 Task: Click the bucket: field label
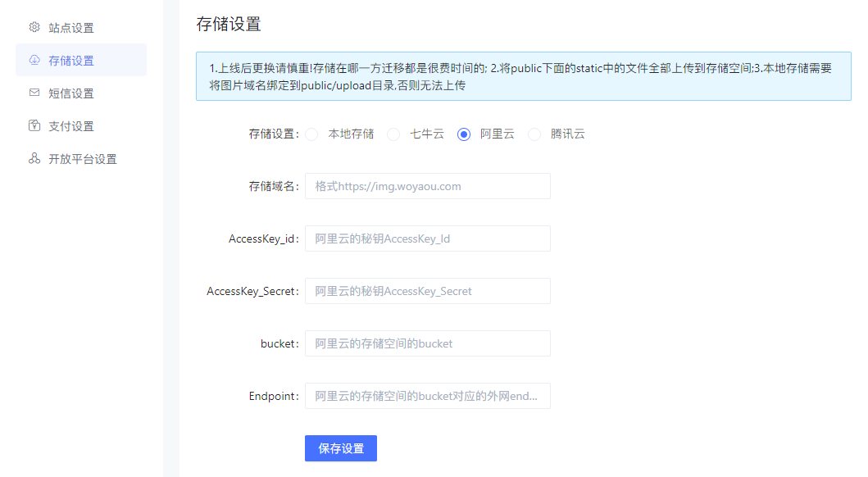pos(279,343)
